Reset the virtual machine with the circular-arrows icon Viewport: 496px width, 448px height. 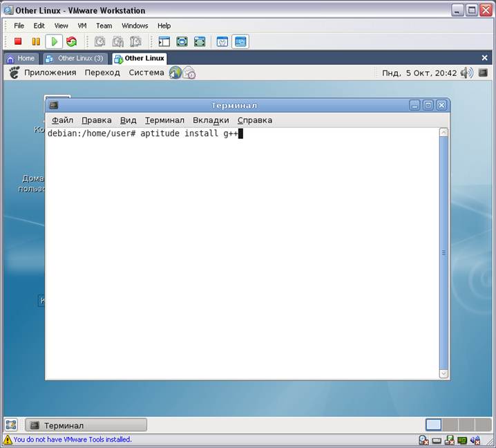point(71,41)
